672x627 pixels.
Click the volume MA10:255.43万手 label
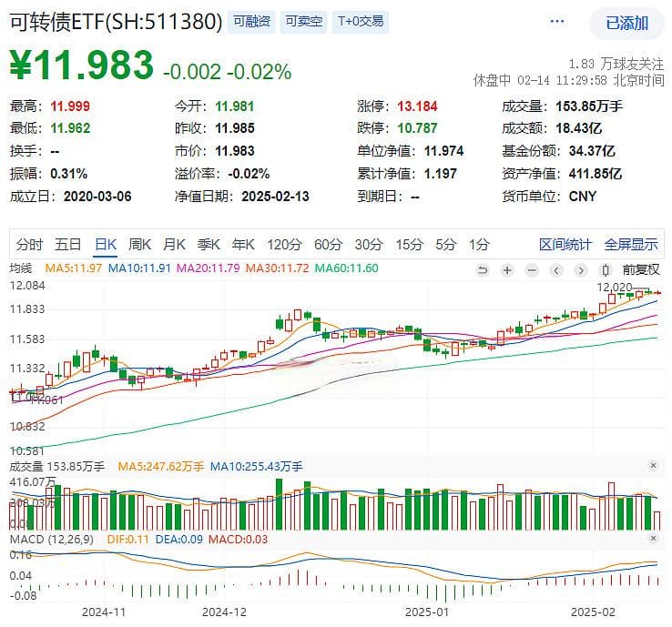tap(256, 467)
